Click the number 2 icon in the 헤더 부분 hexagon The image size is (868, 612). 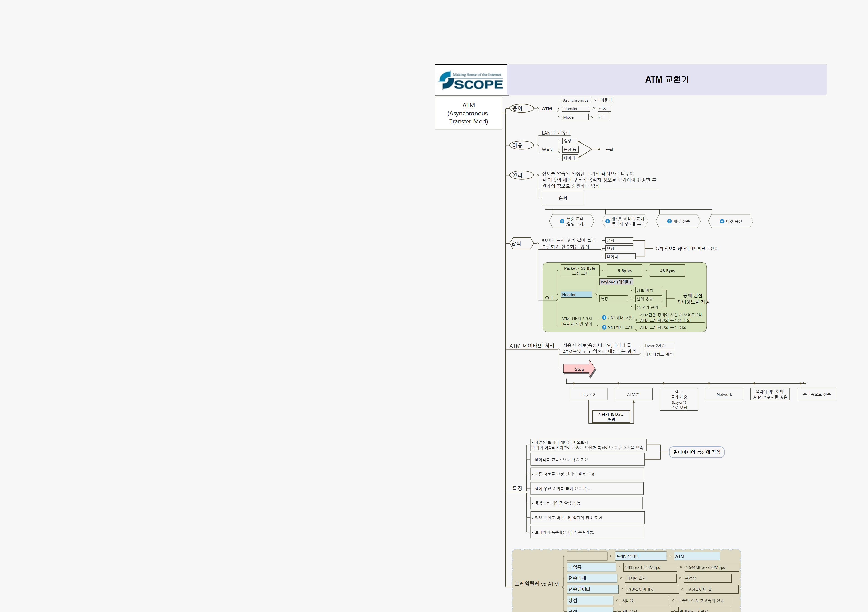tap(607, 221)
